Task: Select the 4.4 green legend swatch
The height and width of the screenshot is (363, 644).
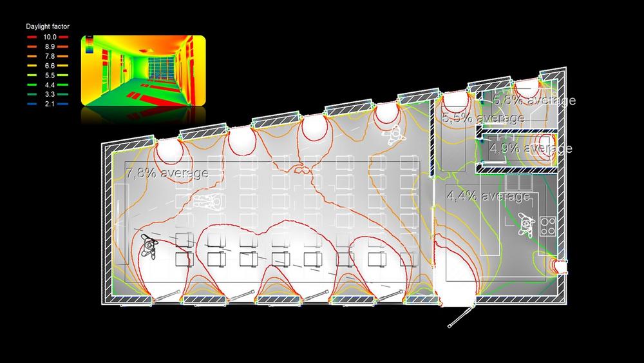Action: (x=32, y=84)
